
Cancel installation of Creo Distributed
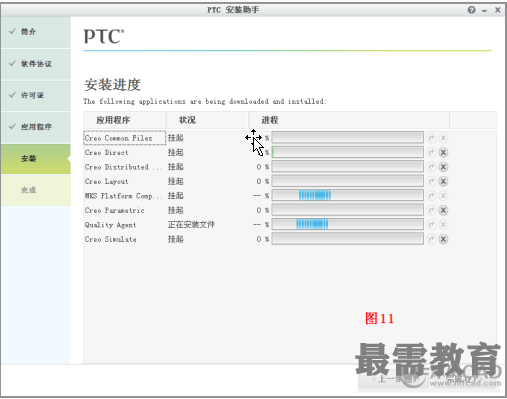coord(443,167)
